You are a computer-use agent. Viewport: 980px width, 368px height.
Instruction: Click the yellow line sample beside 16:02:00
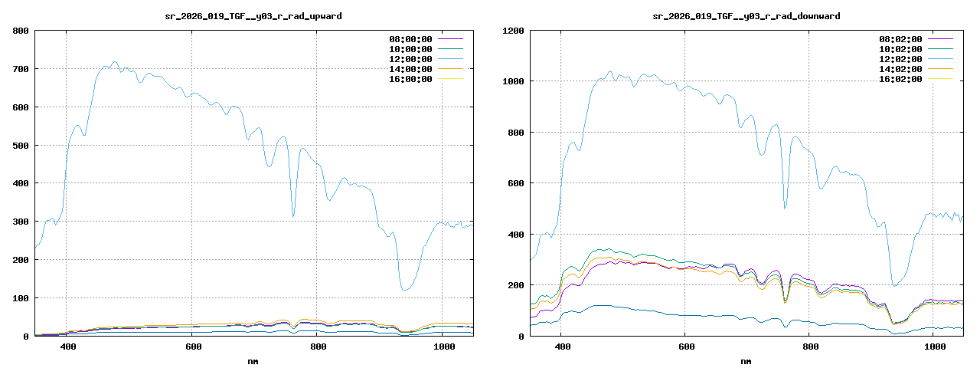941,79
